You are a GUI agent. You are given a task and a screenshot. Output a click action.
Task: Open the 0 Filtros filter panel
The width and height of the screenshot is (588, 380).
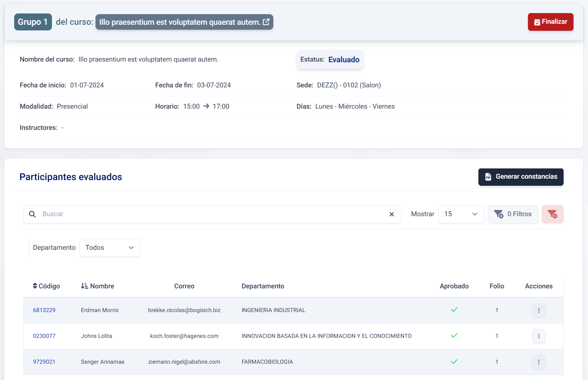[x=513, y=214]
